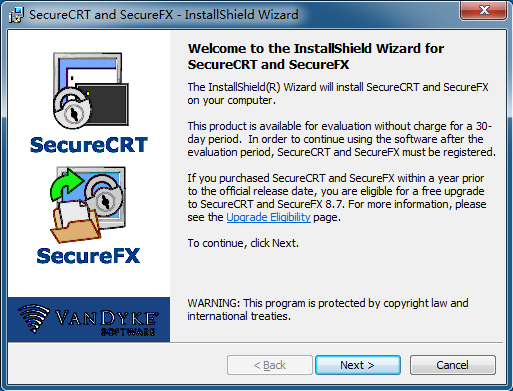
Task: Open the Upgrade Eligibility link
Action: (x=268, y=217)
